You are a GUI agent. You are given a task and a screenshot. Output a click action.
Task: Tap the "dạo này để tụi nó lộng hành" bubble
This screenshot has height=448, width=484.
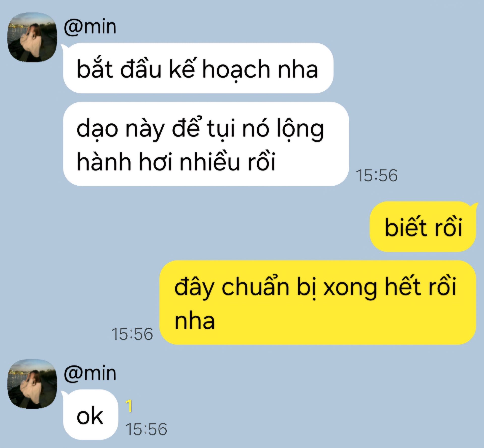click(206, 144)
